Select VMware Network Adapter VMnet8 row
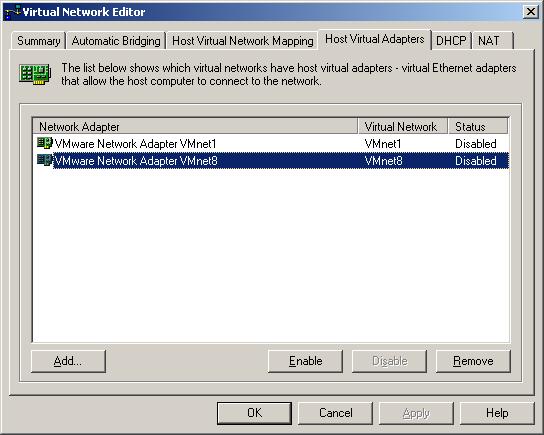 click(271, 160)
